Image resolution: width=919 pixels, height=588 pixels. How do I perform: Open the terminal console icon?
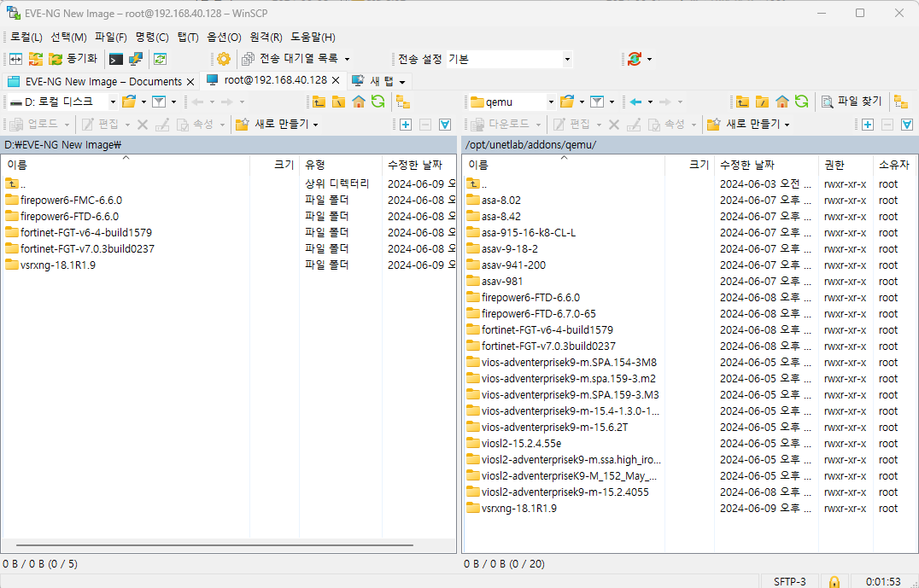coord(116,59)
